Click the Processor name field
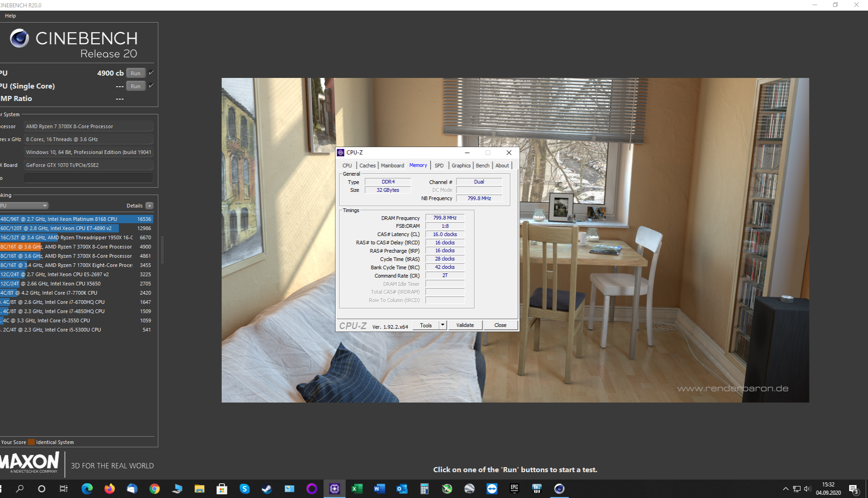 pyautogui.click(x=89, y=126)
